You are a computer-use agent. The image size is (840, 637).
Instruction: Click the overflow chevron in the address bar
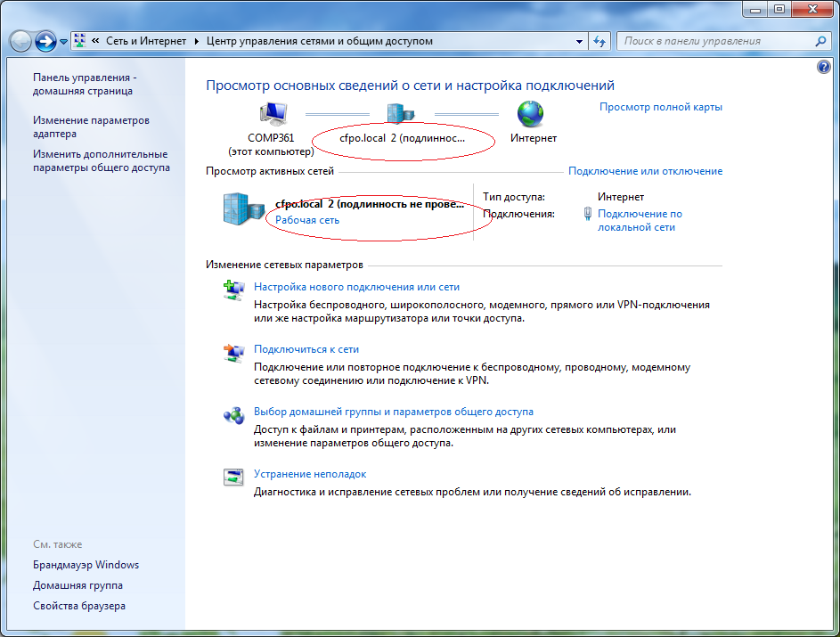coord(95,41)
